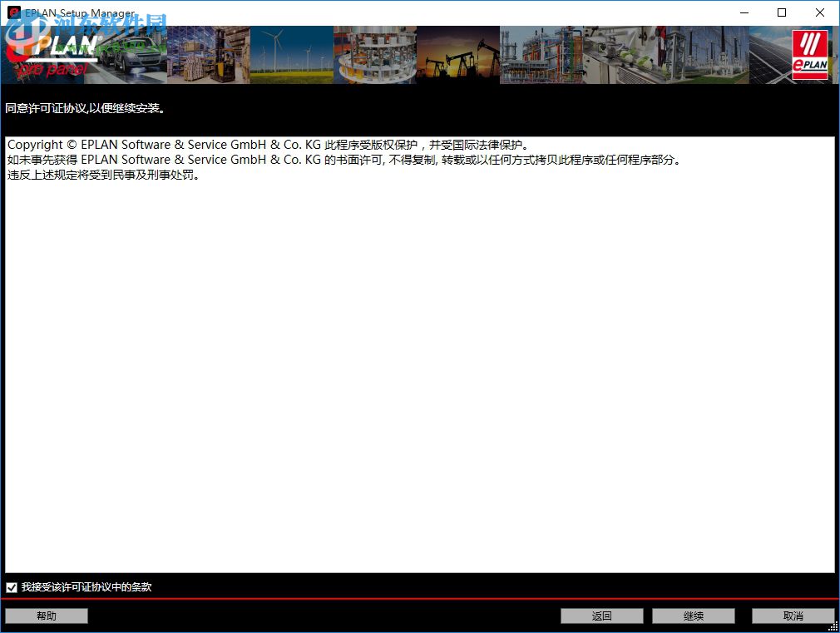Click inside the license agreement text box
The height and width of the screenshot is (633, 840).
pos(420,355)
